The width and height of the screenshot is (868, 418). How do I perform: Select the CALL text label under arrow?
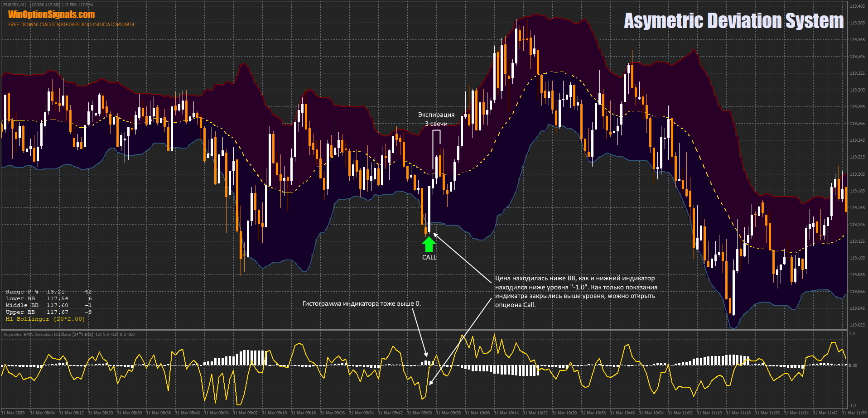point(429,257)
